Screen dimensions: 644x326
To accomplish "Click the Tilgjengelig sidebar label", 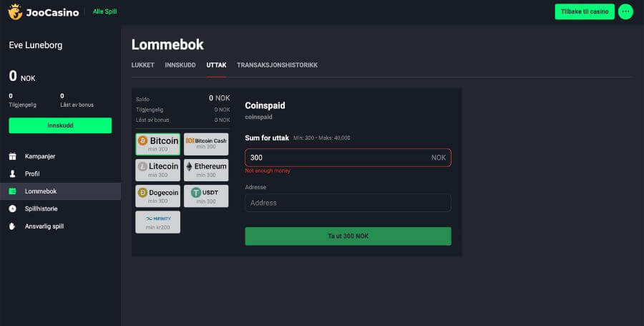I will coord(23,105).
